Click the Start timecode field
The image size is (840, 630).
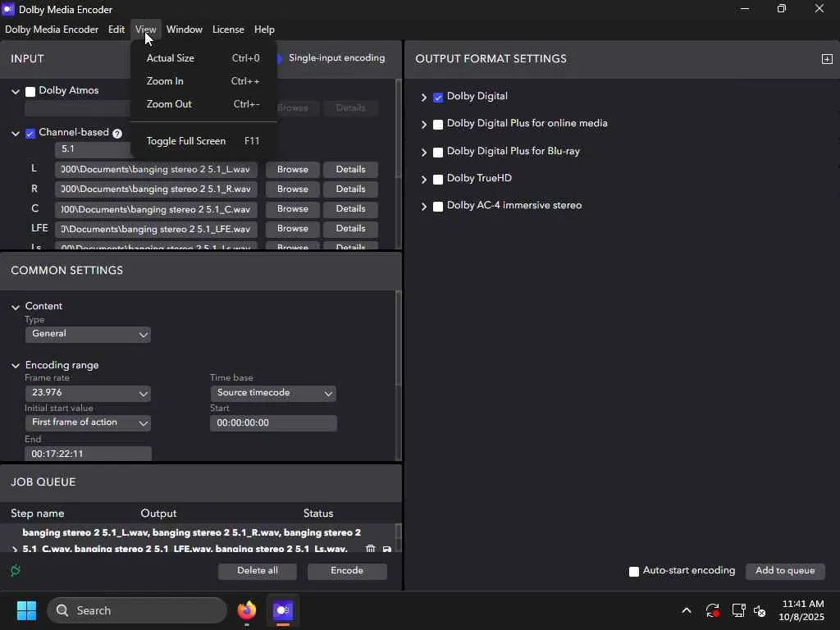[273, 423]
